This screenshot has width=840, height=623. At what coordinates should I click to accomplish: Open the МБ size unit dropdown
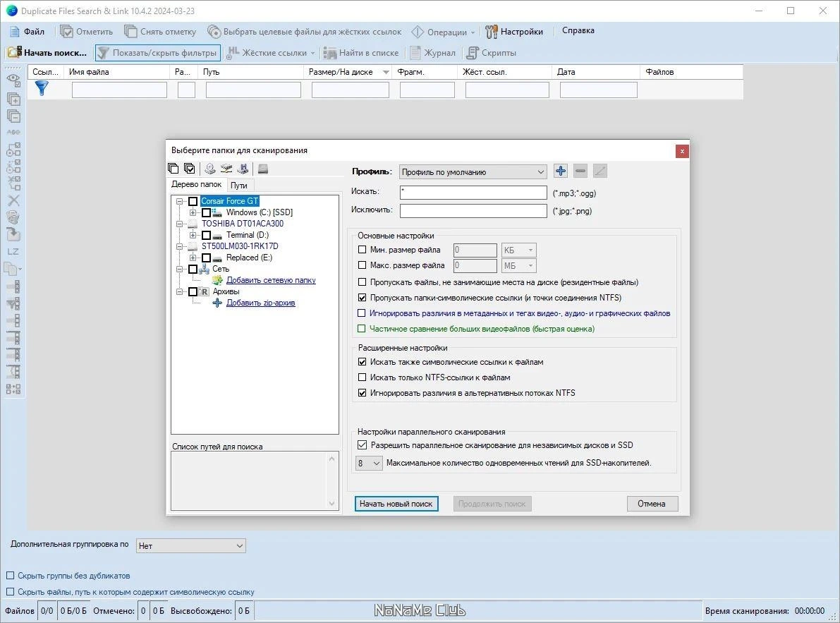[518, 266]
